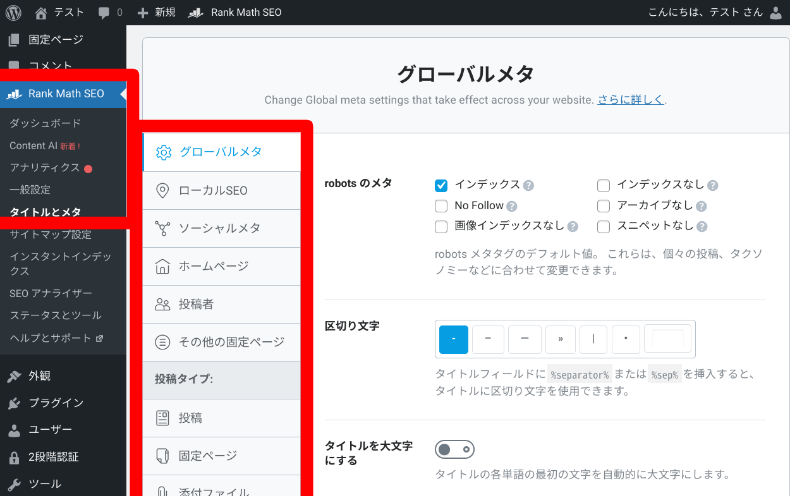
Task: Open the ダッシュボード submenu item
Action: [x=45, y=123]
